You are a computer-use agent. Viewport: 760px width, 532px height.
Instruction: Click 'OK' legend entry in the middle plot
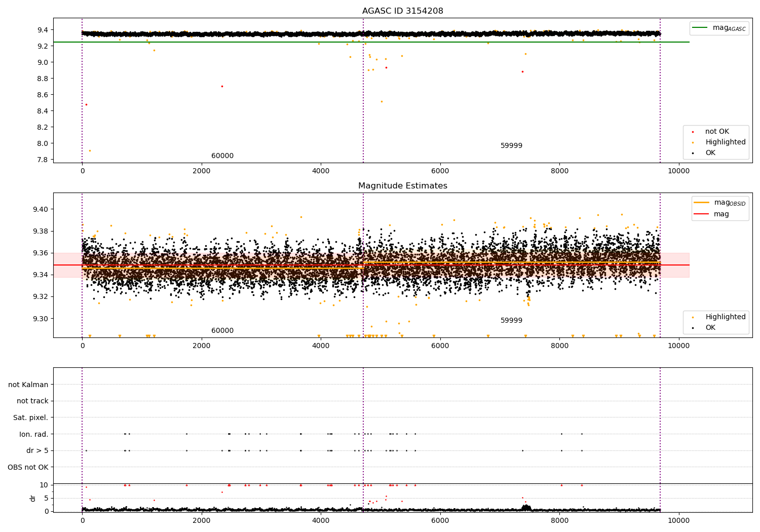(x=710, y=328)
